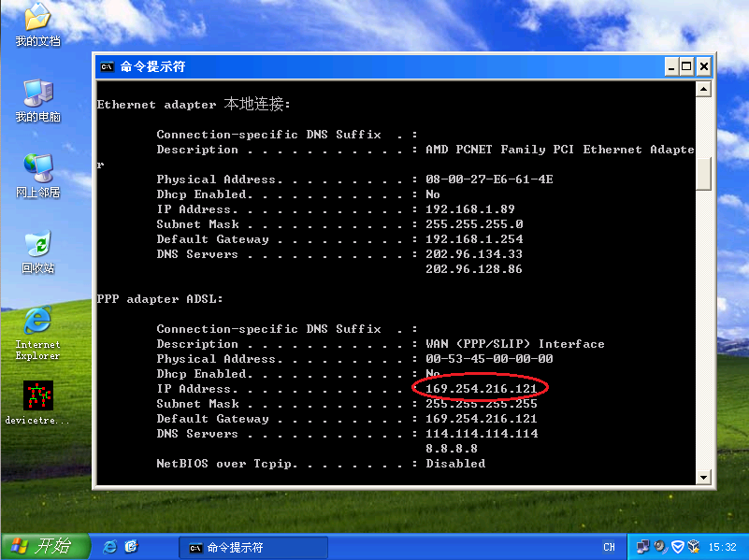Click the IP address 192.168.1.89

click(x=470, y=209)
